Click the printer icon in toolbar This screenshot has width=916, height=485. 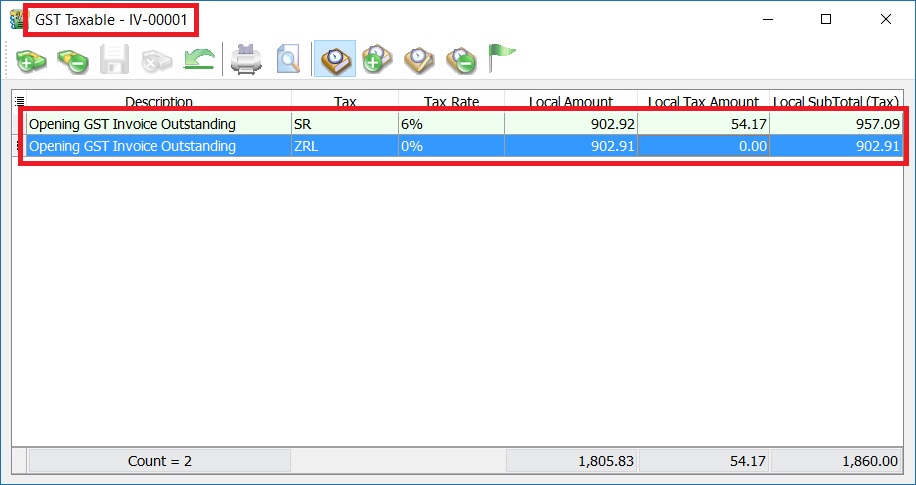tap(246, 60)
